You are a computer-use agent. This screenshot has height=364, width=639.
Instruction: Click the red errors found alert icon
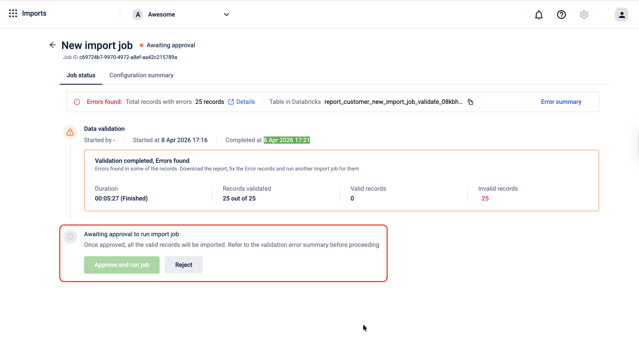coord(77,102)
